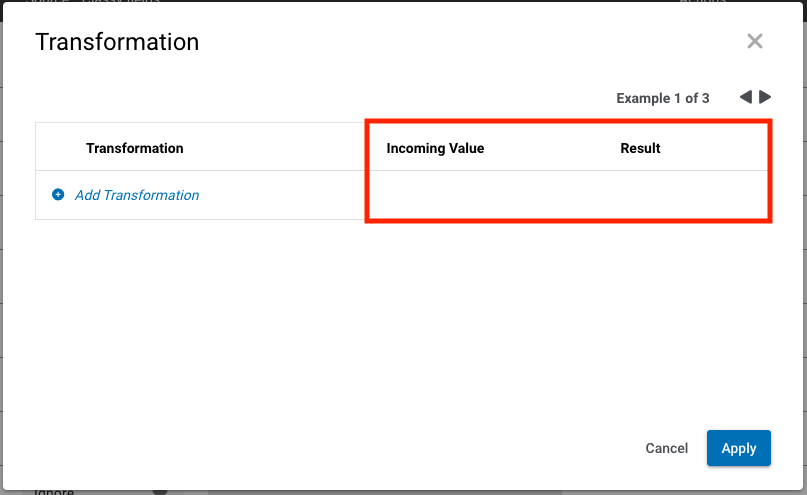
Task: Click the Ignore label at bottom left
Action: [x=55, y=491]
